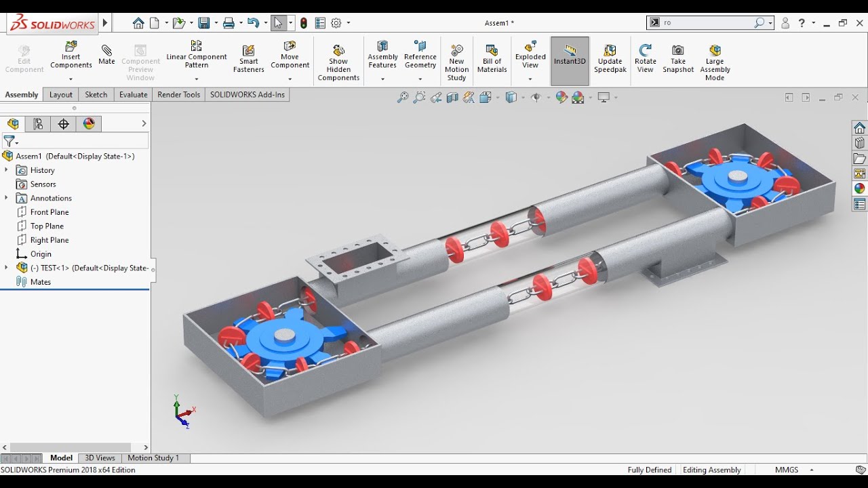This screenshot has width=868, height=488.
Task: Open Insert Components dropdown arrow
Action: (71, 79)
